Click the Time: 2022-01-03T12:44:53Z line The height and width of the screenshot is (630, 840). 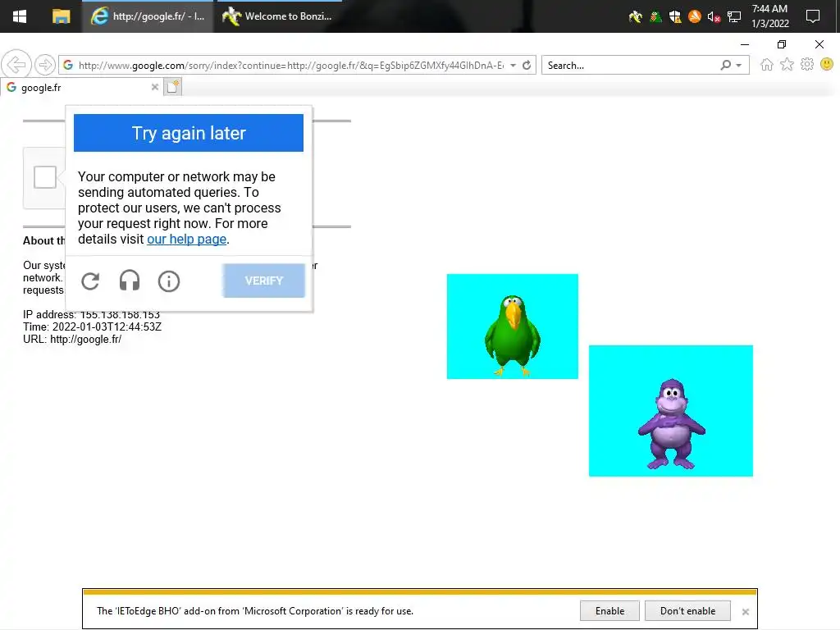(x=92, y=326)
